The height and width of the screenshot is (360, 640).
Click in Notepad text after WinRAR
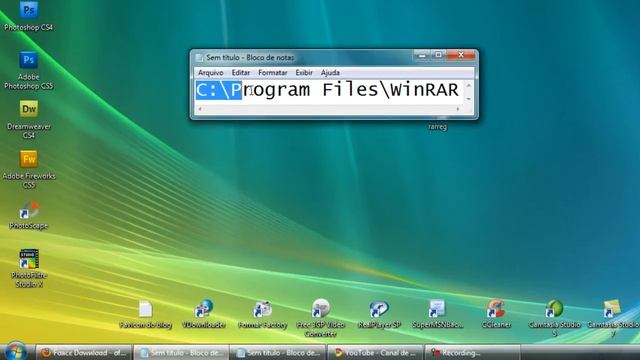(460, 90)
